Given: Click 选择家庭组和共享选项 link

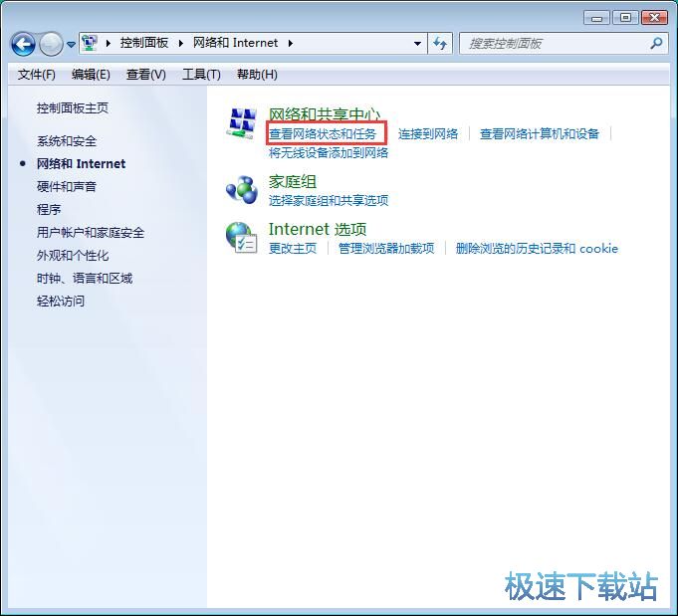Looking at the screenshot, I should point(329,201).
